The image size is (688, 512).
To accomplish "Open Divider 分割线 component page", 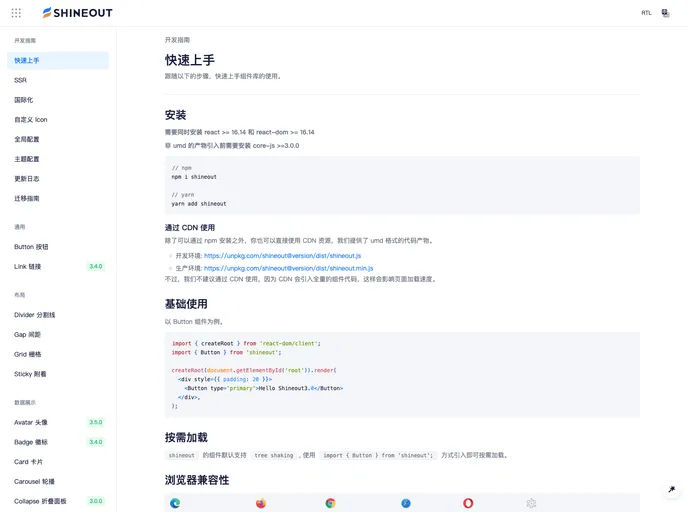I will [58, 315].
